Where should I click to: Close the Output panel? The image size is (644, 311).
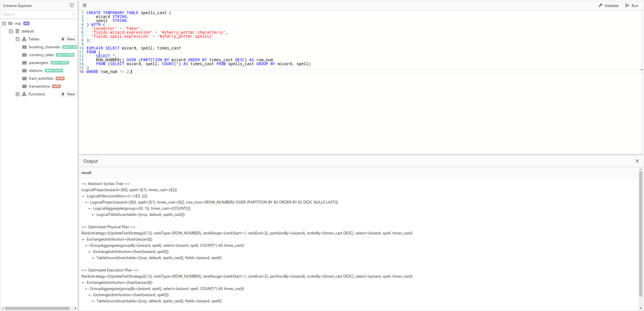click(x=637, y=161)
